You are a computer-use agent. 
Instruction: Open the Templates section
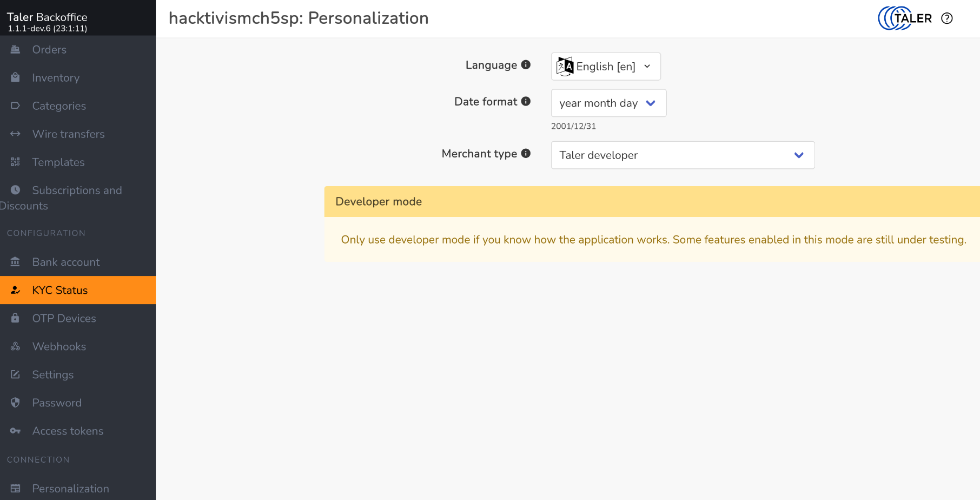point(58,162)
